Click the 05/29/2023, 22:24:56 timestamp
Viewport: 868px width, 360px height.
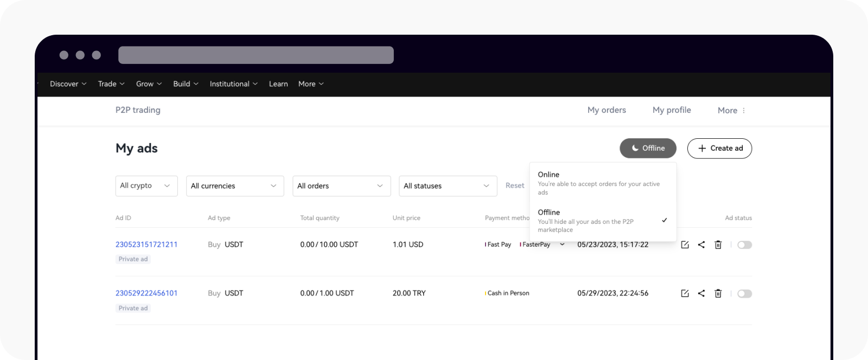[x=613, y=293]
